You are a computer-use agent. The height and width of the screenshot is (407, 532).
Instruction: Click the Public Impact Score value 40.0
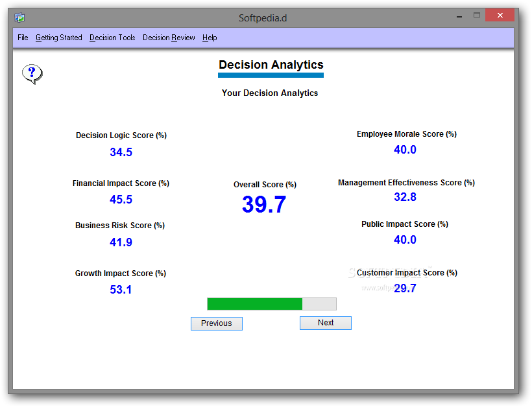(x=405, y=240)
